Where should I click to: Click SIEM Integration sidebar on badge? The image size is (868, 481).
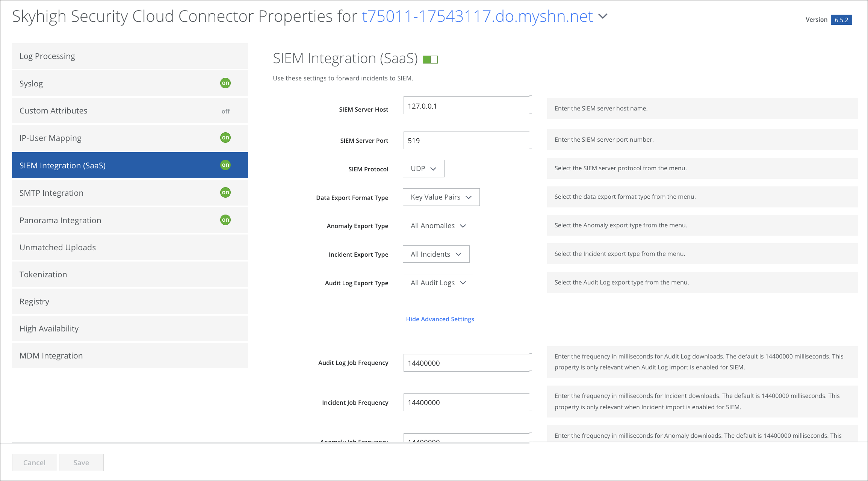225,165
